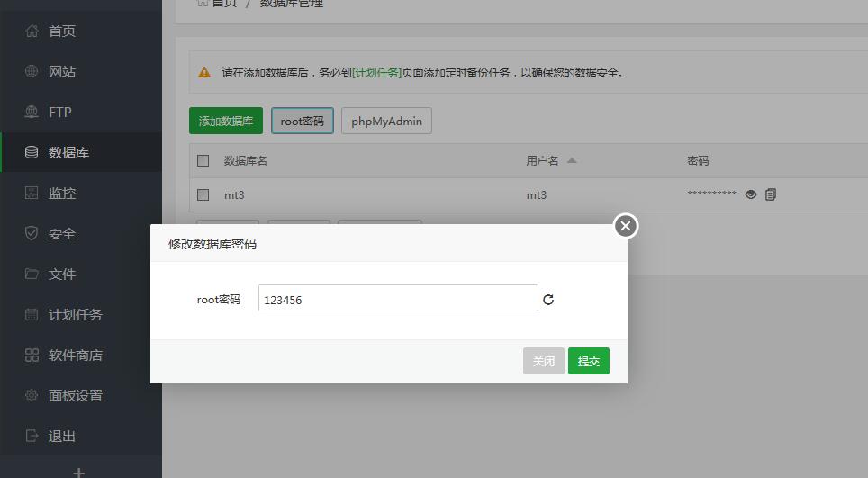Viewport: 868px width, 478px height.
Task: Click the shield icon for Security
Action: click(x=32, y=234)
